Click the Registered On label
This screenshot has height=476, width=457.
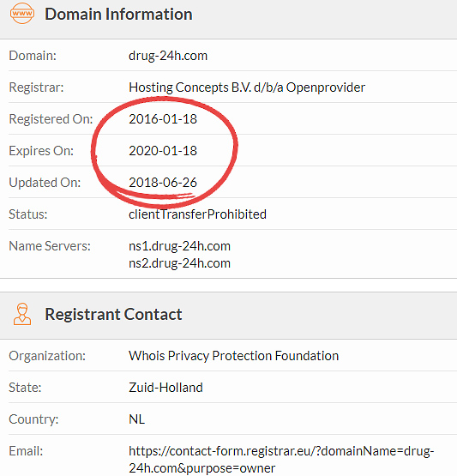(x=51, y=119)
